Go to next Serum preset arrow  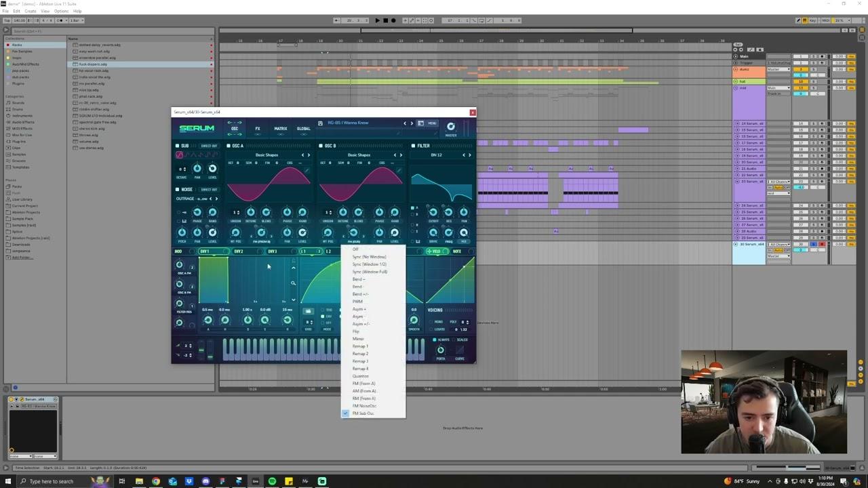coord(411,123)
